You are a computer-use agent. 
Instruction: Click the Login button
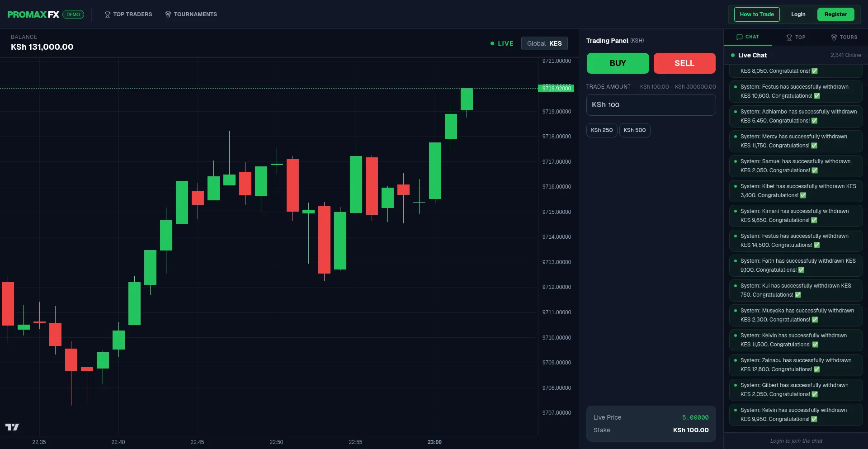tap(798, 14)
